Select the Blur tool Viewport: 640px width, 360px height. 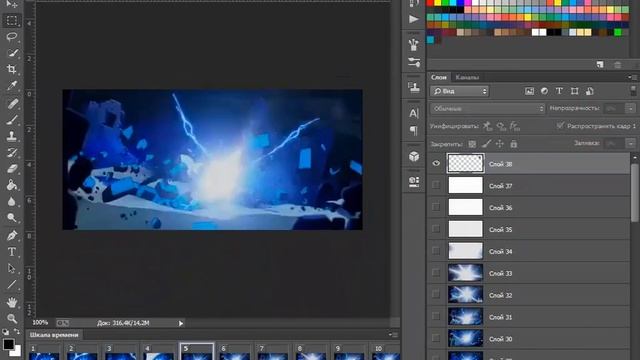[12, 202]
